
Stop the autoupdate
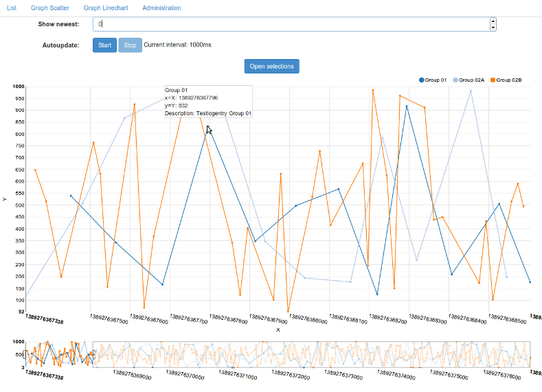(130, 45)
